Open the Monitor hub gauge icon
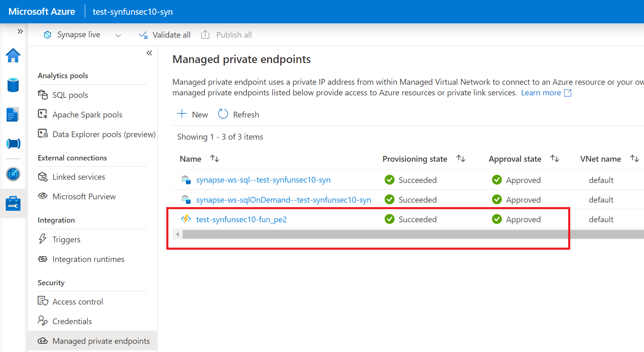Image resolution: width=644 pixels, height=352 pixels. [13, 174]
